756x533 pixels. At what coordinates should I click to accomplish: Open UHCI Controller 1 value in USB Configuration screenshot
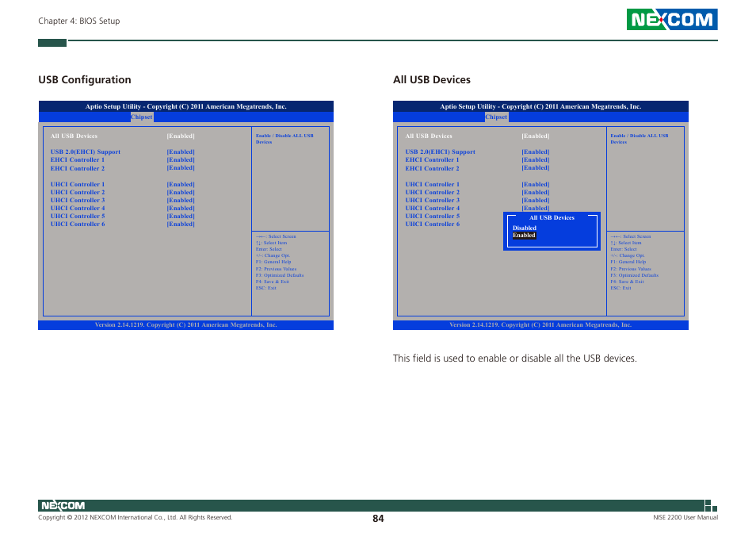181,184
